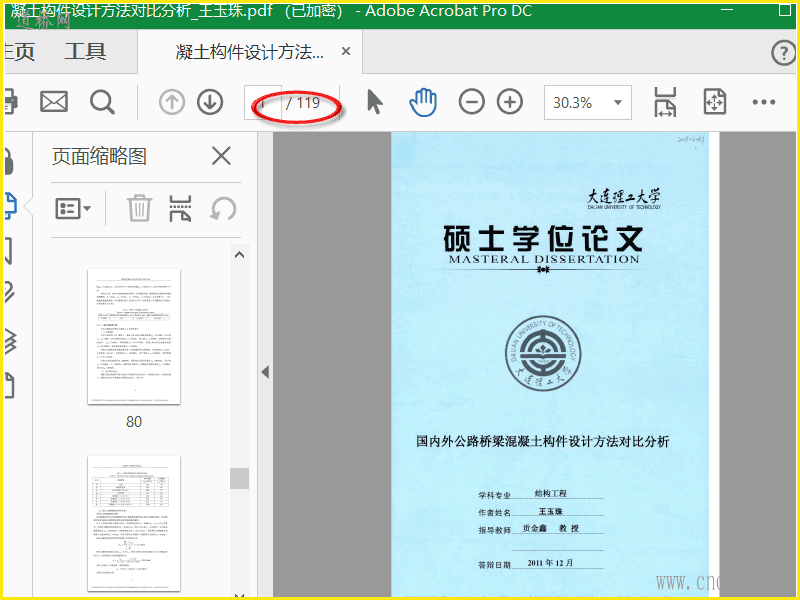This screenshot has height=600, width=800.
Task: Click the 结构工程 major text
Action: coord(551,493)
